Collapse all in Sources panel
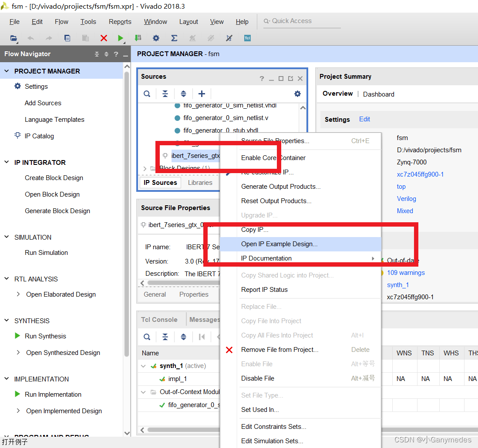The height and width of the screenshot is (448, 478). click(165, 94)
